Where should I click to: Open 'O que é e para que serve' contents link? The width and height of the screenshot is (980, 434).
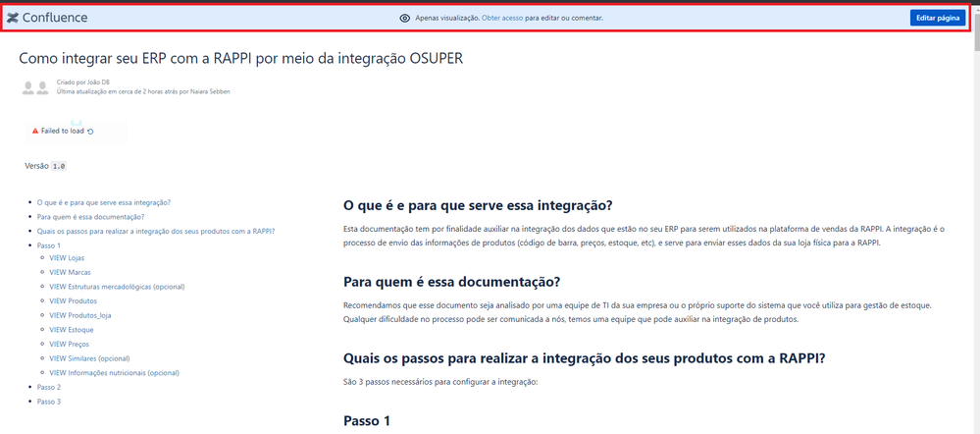(104, 202)
